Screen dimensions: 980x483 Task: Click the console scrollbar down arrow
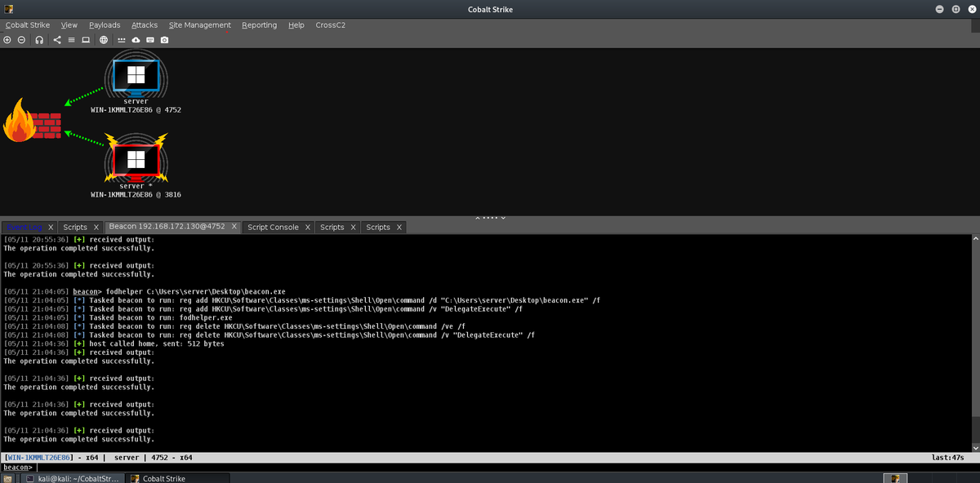pyautogui.click(x=975, y=447)
